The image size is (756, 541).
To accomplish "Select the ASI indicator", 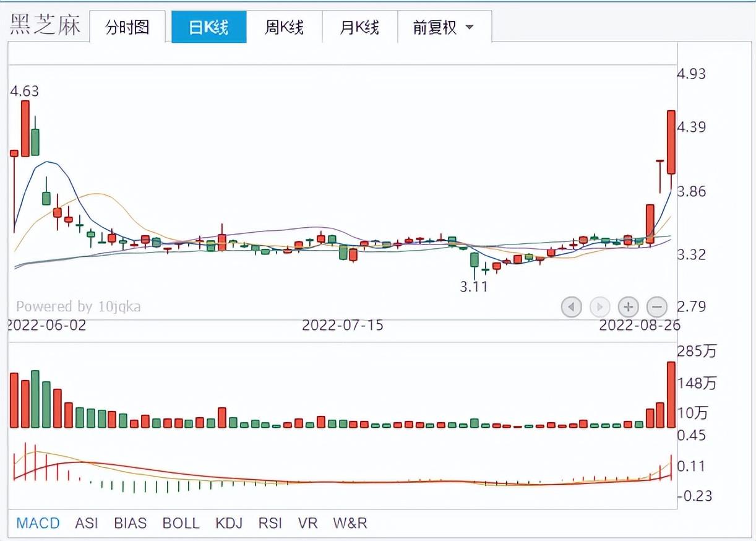I will pos(87,523).
